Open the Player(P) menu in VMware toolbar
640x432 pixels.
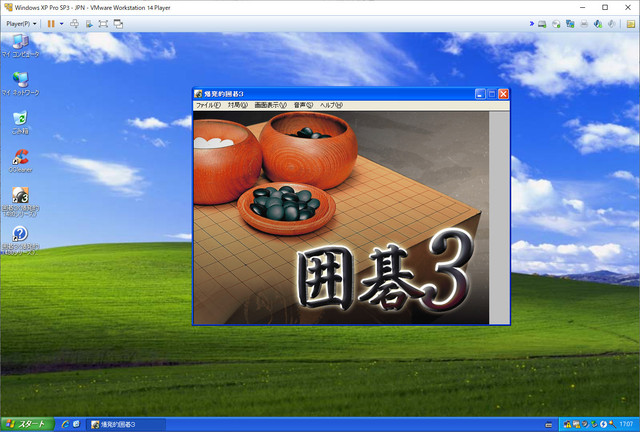pyautogui.click(x=21, y=24)
